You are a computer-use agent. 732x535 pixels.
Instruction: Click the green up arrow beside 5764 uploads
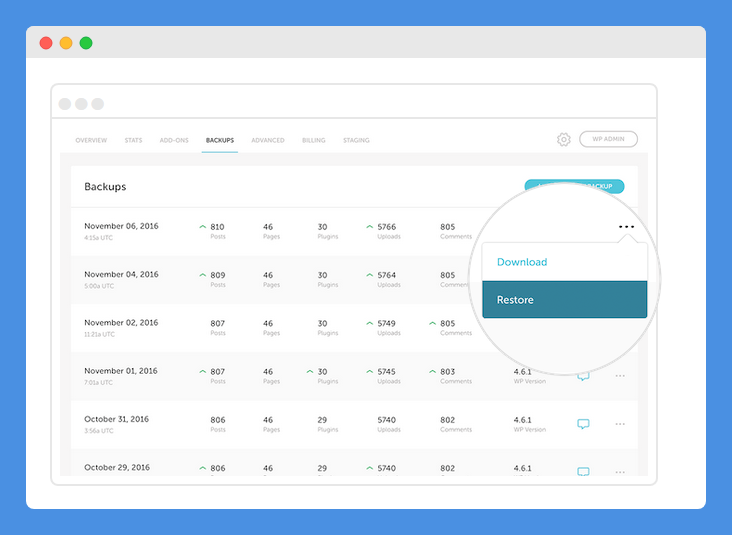(370, 275)
